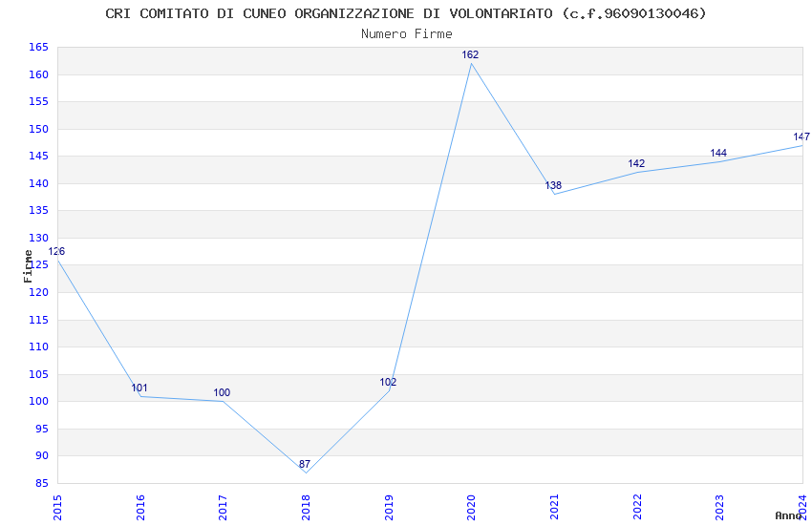Select the x-axis year label 2015
The width and height of the screenshot is (812, 525).
point(57,508)
